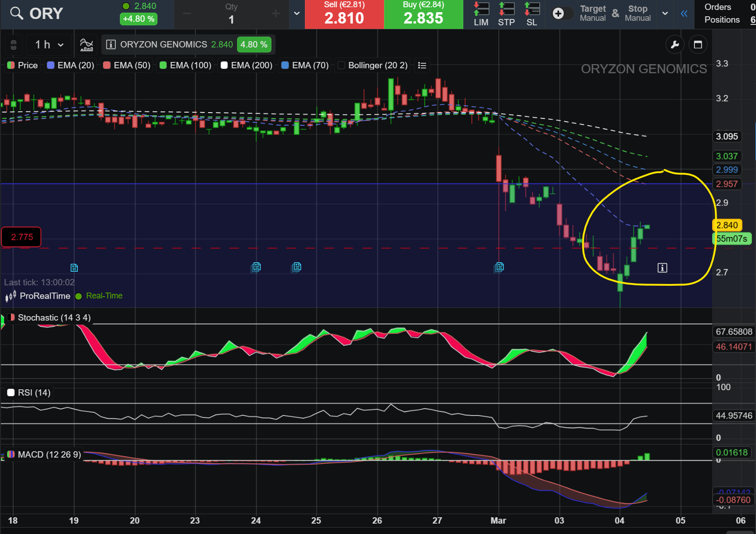
Task: Click the Last tick 13:00:02 text
Action: [x=39, y=282]
